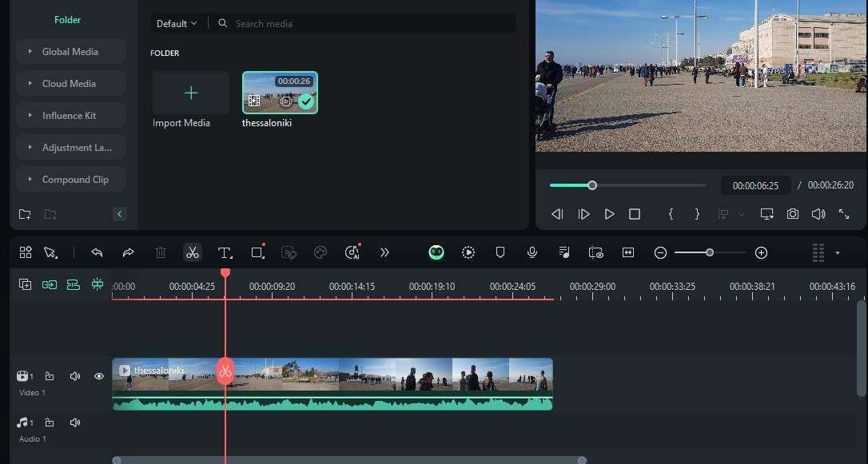
Task: Open the audio mixer note icon
Action: point(563,252)
